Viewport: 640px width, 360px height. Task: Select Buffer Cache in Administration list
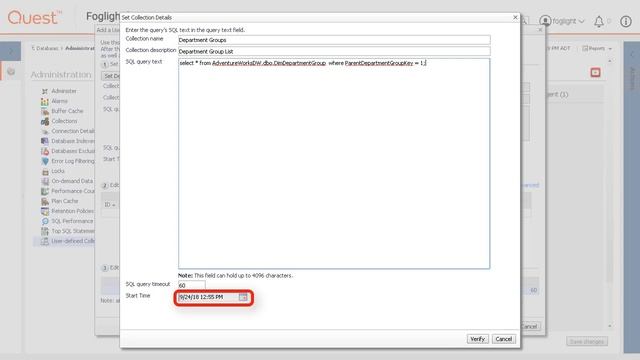[67, 111]
